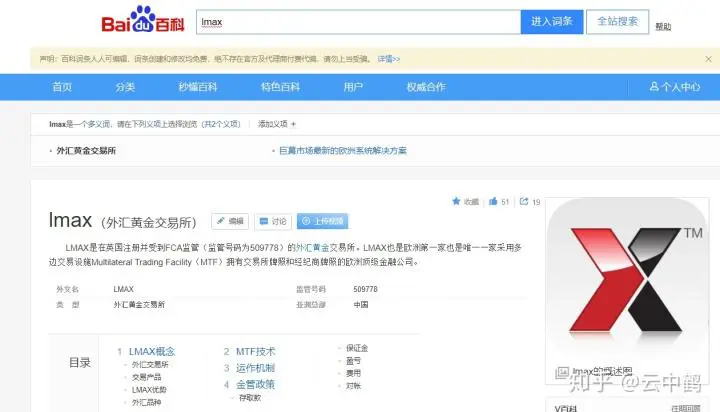Screen dimensions: 720x412
Task: Jump to subsection 费用
Action: point(353,373)
